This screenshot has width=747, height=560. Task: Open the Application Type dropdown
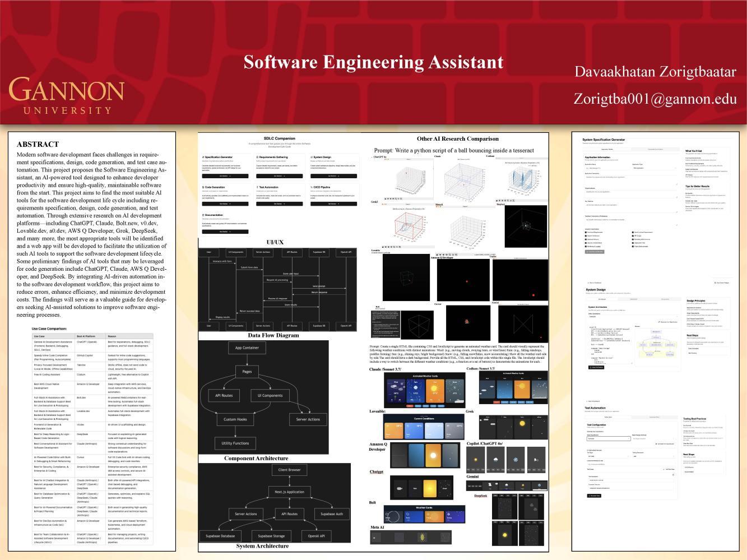pyautogui.click(x=655, y=168)
